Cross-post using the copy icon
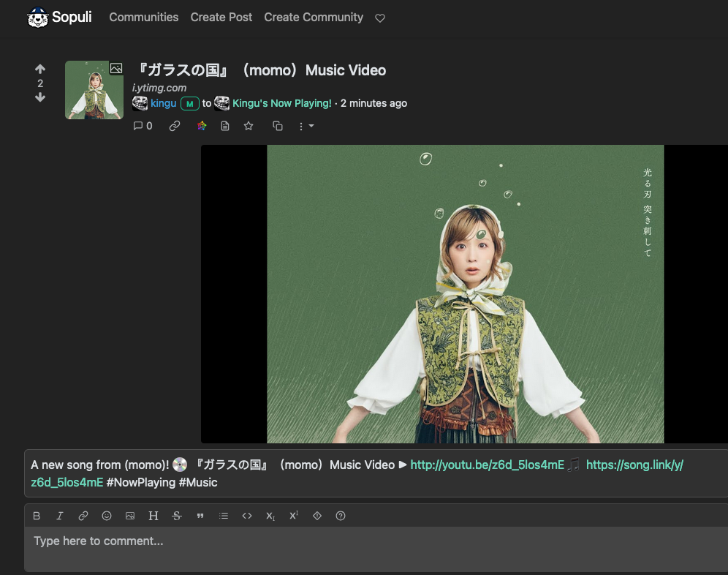 (278, 126)
